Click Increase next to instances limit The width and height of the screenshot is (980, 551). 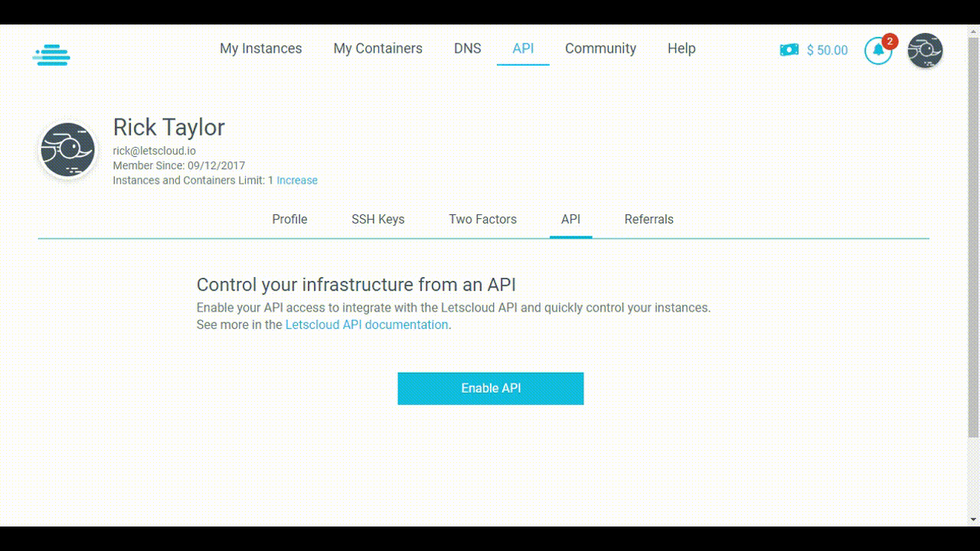(297, 180)
